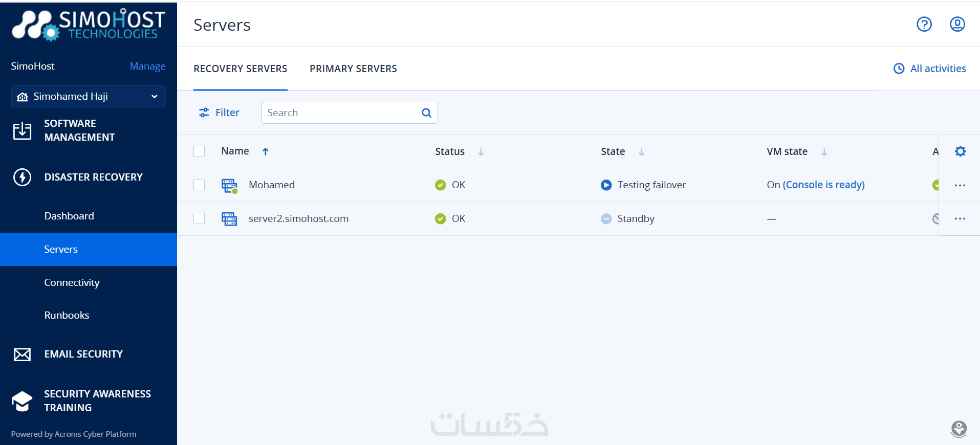This screenshot has height=445, width=980.
Task: Click the Standby state text
Action: click(636, 218)
